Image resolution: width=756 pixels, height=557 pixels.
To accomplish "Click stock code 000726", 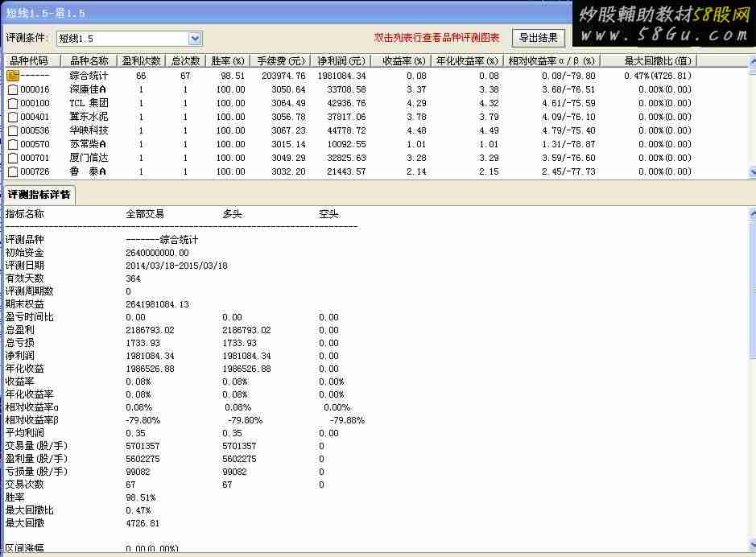I will click(x=35, y=171).
